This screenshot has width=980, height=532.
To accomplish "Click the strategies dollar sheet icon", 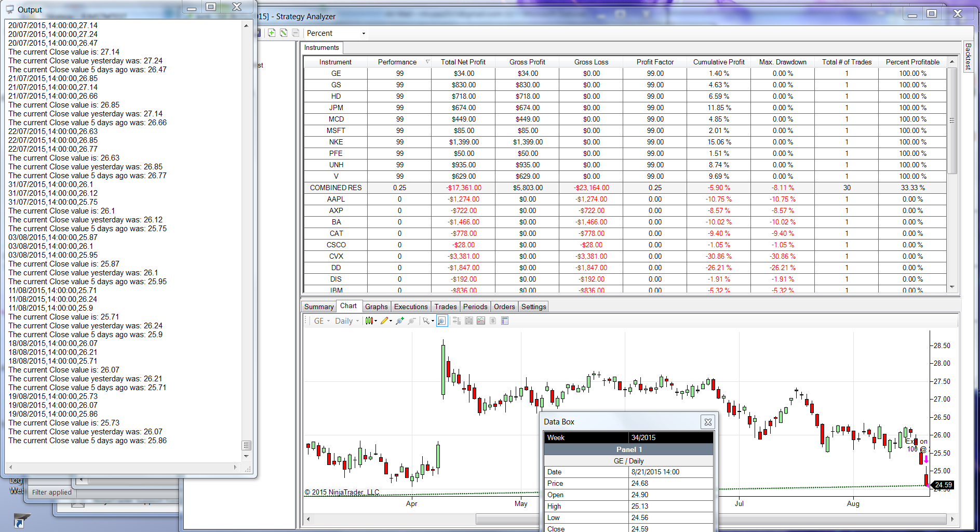I will [x=493, y=321].
